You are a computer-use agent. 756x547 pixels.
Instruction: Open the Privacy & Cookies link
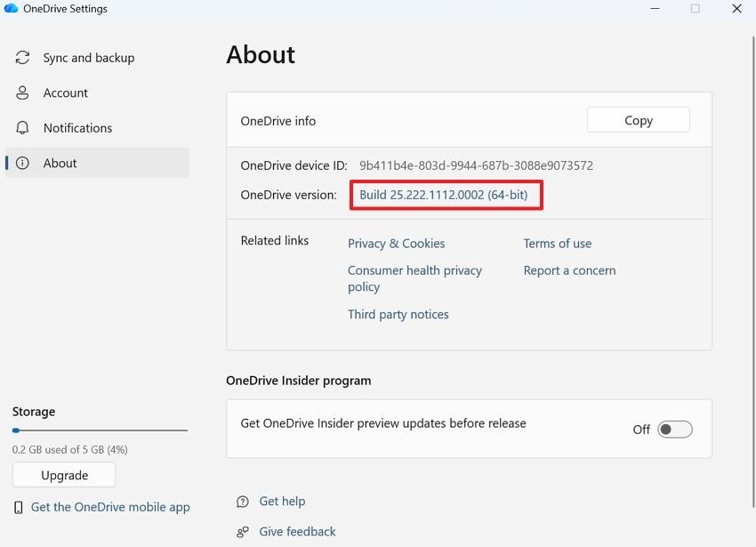click(x=396, y=243)
